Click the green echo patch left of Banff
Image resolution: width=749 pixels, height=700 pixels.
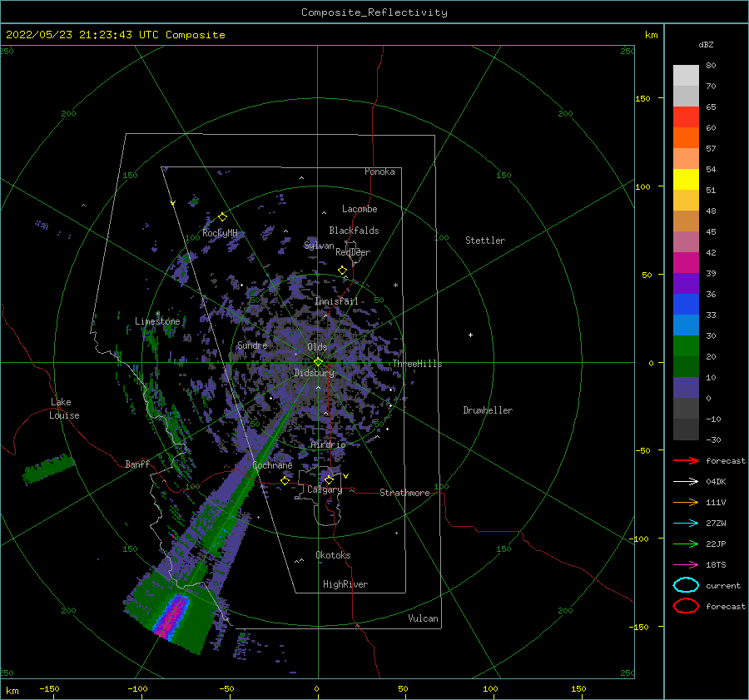(x=48, y=469)
